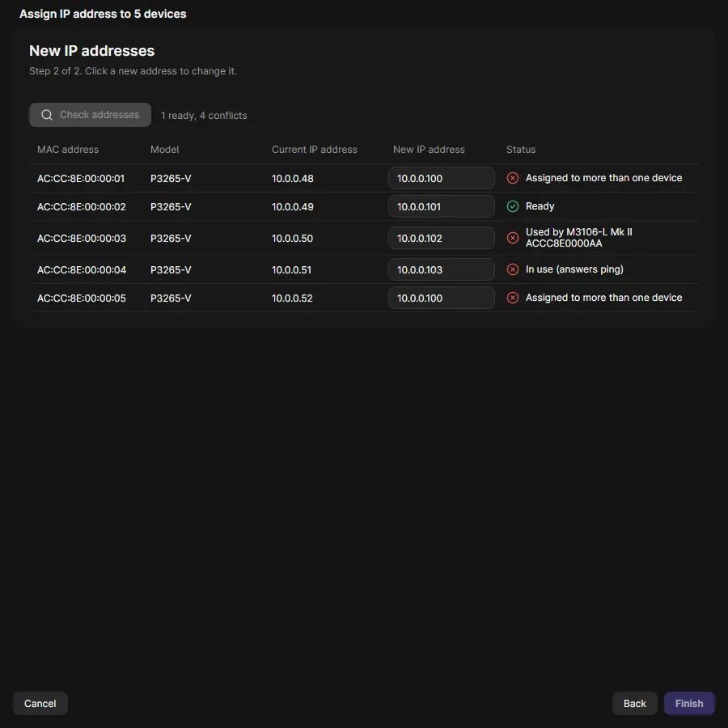728x728 pixels.
Task: Click the Status column header
Action: (520, 150)
